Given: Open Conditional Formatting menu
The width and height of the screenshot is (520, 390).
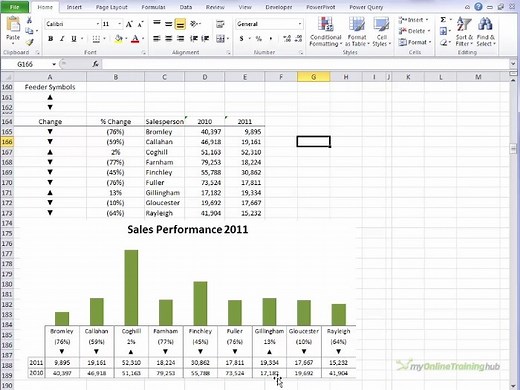Looking at the screenshot, I should [326, 32].
